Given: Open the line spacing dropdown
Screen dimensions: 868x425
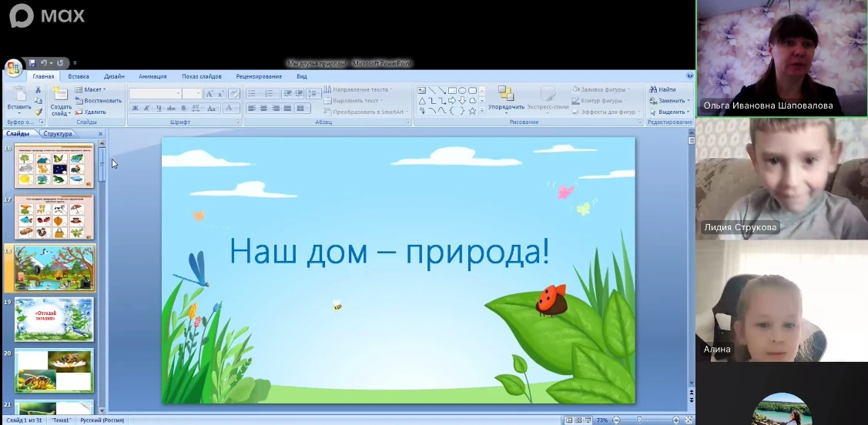Looking at the screenshot, I should point(313,93).
